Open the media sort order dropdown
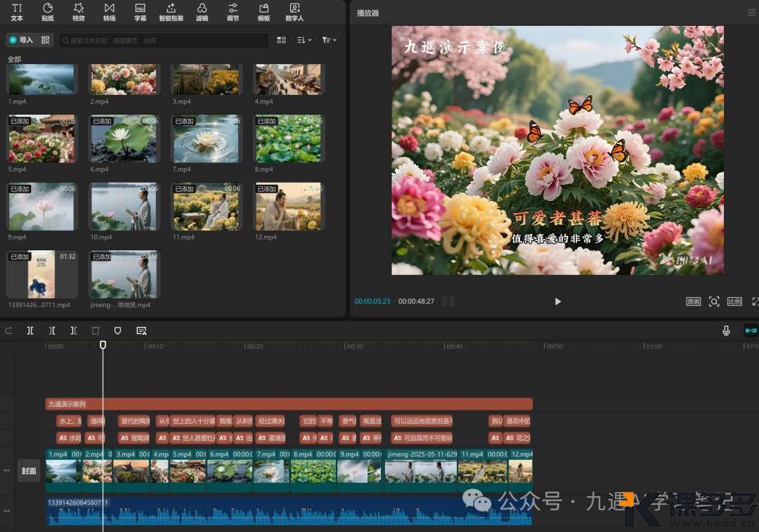 (304, 40)
